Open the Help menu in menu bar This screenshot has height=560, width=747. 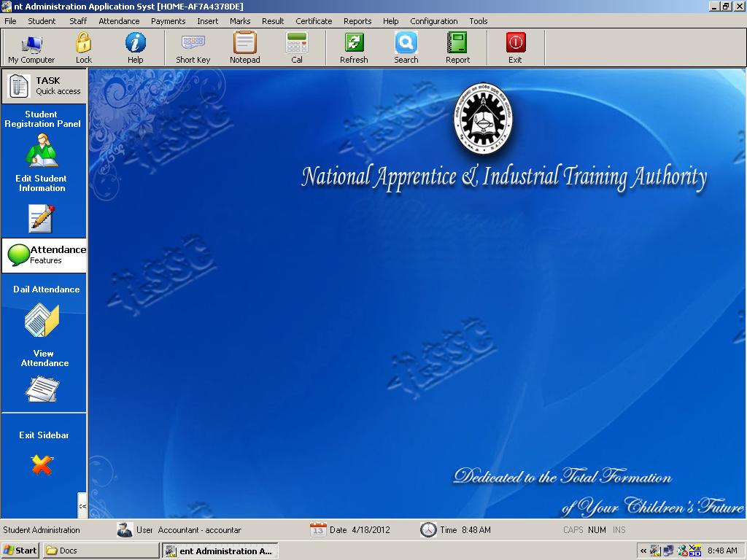(x=391, y=21)
